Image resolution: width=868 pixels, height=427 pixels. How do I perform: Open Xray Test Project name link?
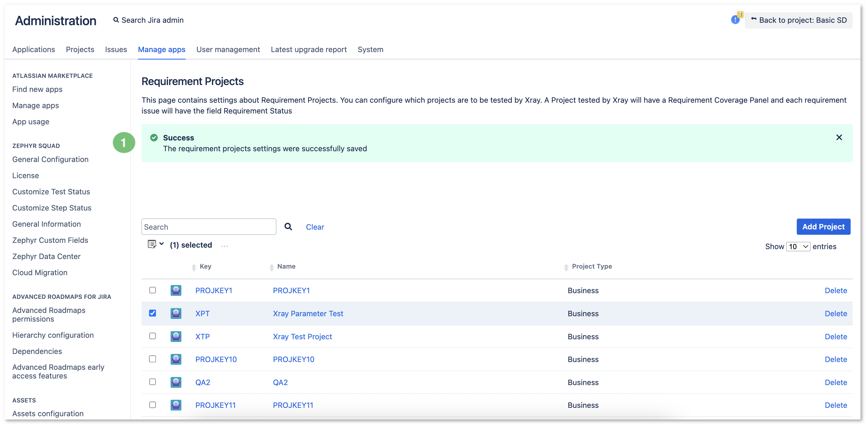click(302, 336)
